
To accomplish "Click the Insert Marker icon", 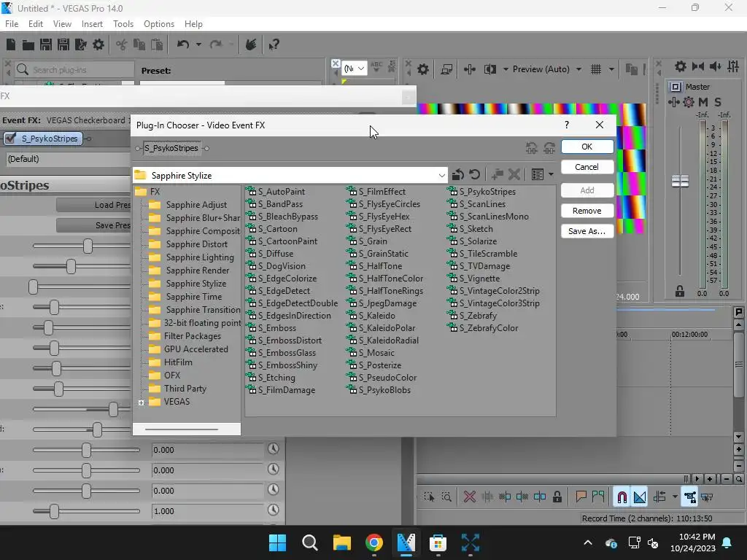I will coord(581,497).
